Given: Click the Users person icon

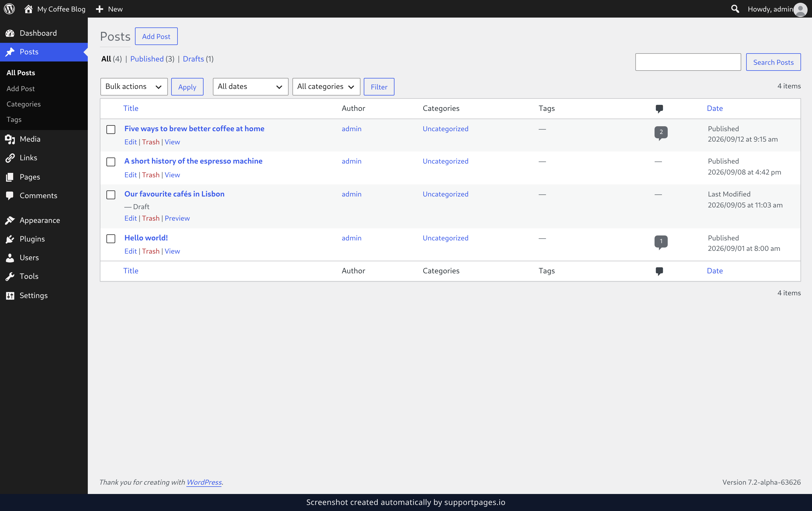Looking at the screenshot, I should click(10, 258).
